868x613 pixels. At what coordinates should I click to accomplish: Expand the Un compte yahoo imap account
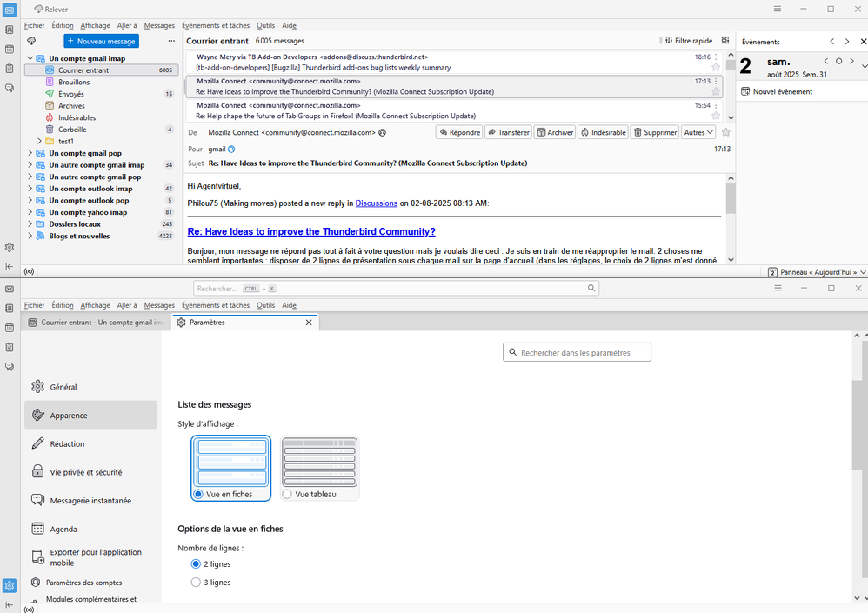pos(30,212)
